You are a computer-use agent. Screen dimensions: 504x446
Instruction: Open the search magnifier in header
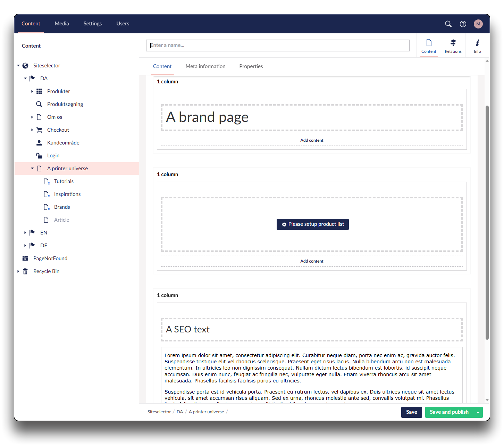pos(448,24)
